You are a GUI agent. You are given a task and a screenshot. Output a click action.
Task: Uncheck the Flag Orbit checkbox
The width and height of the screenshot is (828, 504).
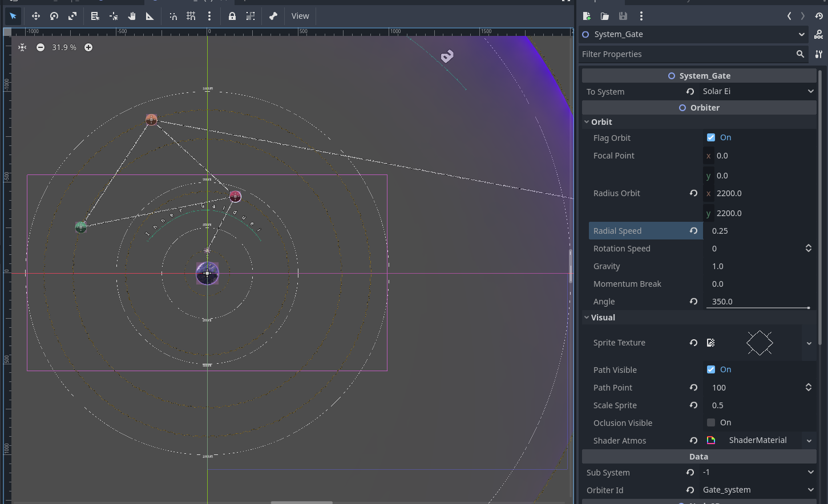711,137
